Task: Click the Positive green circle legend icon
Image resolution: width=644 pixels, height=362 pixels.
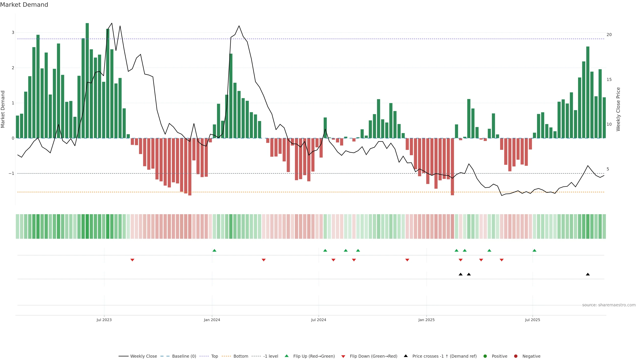Action: pos(485,356)
